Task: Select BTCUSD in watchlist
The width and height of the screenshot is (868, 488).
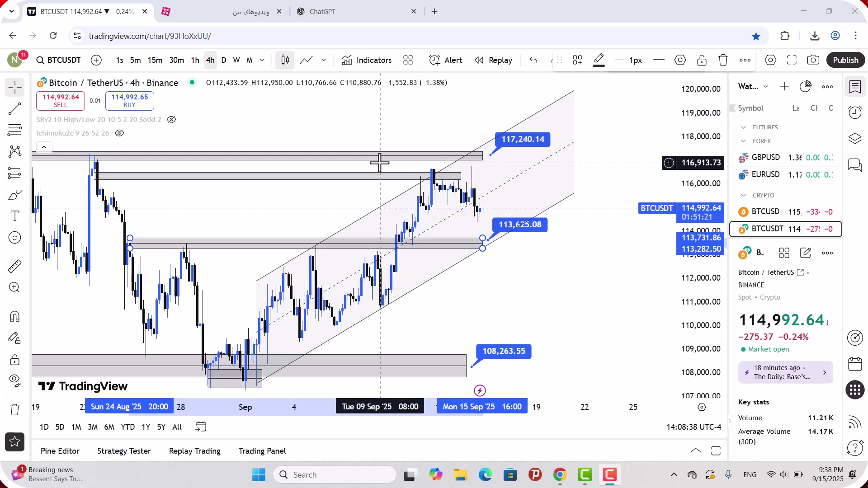Action: pos(786,212)
